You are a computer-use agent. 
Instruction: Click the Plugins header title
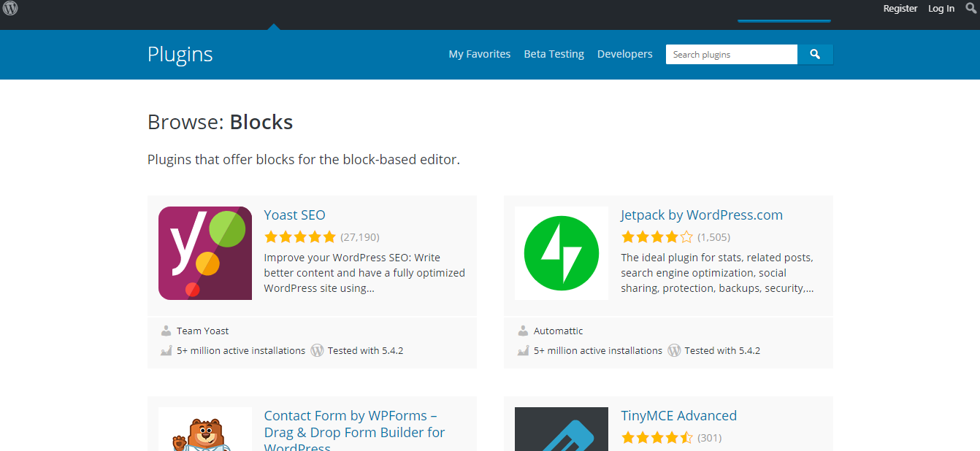(x=180, y=54)
